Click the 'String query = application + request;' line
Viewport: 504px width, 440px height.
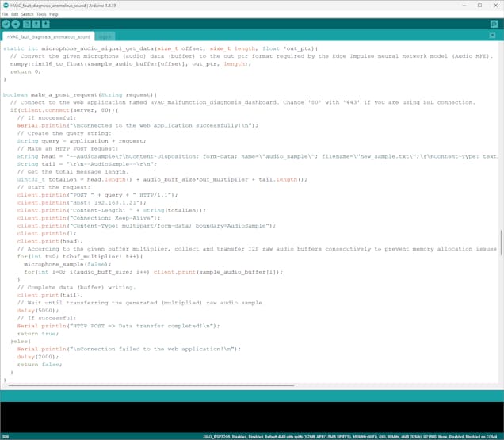click(x=82, y=141)
